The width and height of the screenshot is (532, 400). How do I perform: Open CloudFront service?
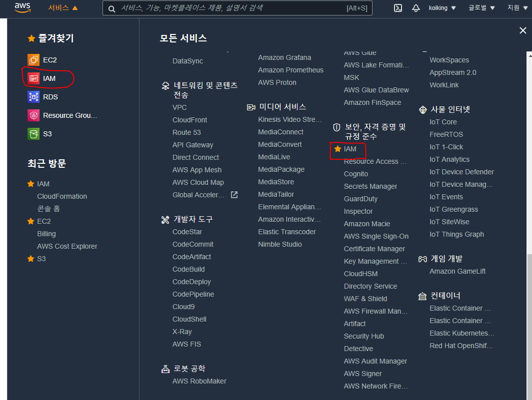[189, 120]
